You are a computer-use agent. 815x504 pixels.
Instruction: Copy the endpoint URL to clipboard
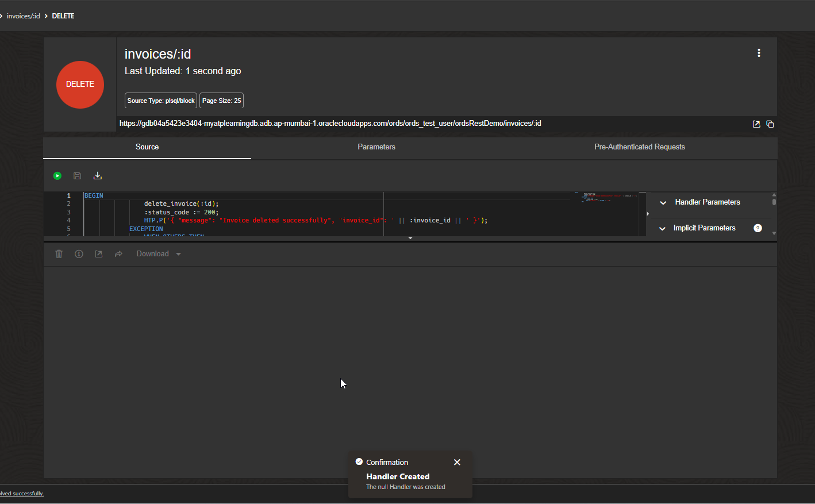pyautogui.click(x=770, y=124)
